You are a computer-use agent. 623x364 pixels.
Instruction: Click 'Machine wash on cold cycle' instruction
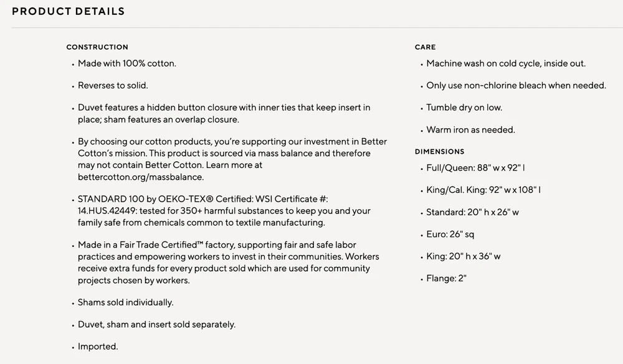506,63
